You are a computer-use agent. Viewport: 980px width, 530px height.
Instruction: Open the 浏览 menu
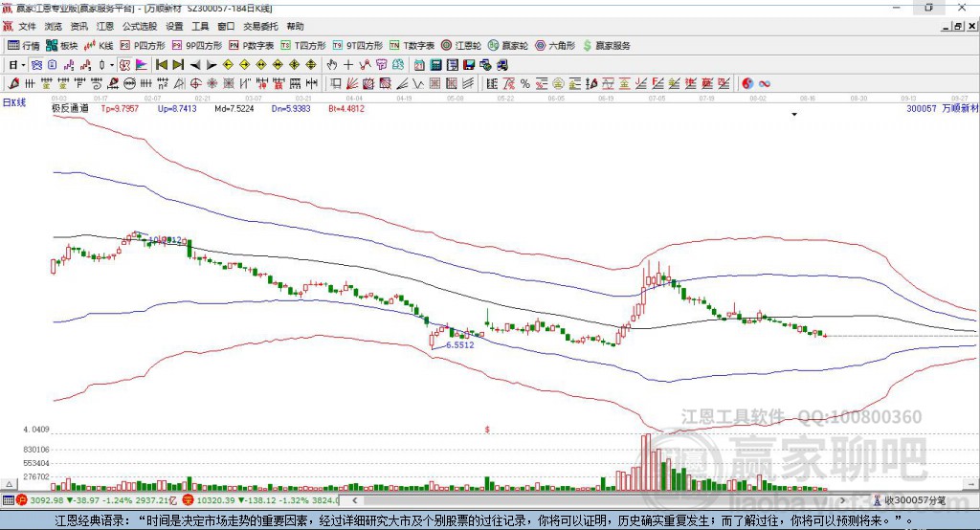click(x=54, y=26)
